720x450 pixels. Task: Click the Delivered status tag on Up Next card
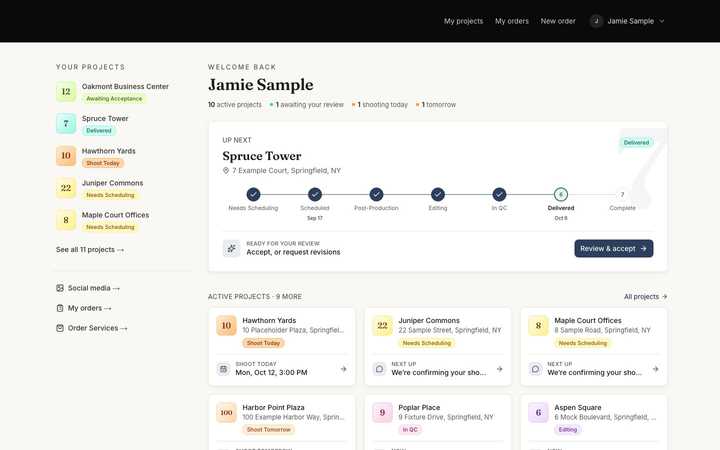pos(636,143)
